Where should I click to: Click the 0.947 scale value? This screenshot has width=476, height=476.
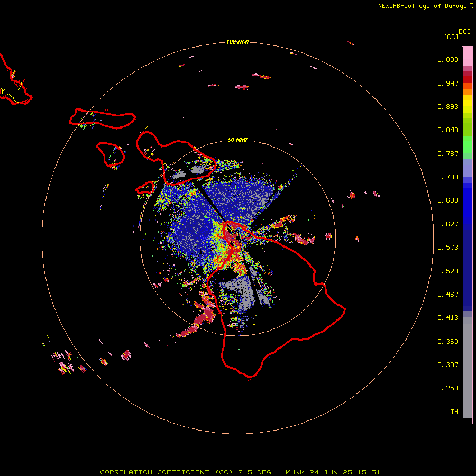coord(448,83)
